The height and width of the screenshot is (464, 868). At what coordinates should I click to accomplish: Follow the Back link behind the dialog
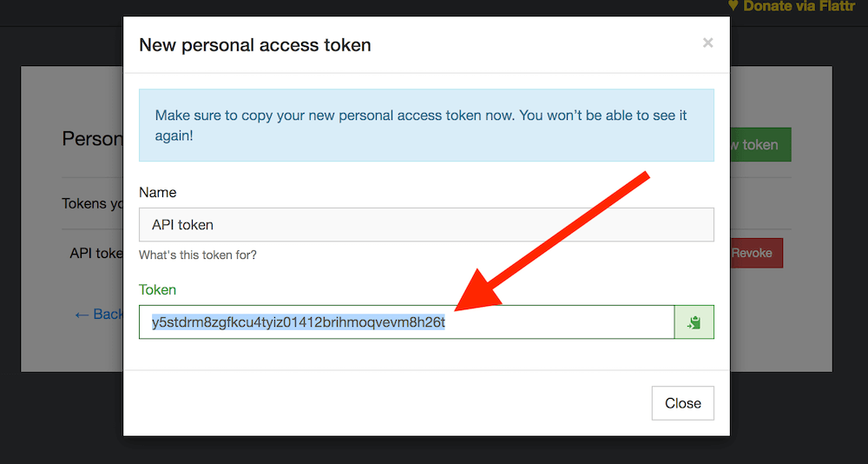click(99, 315)
